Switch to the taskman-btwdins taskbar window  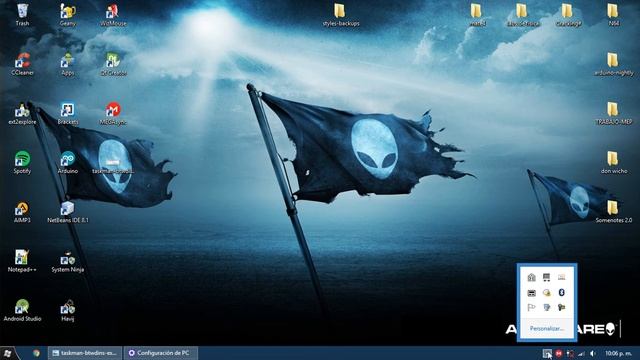85,353
